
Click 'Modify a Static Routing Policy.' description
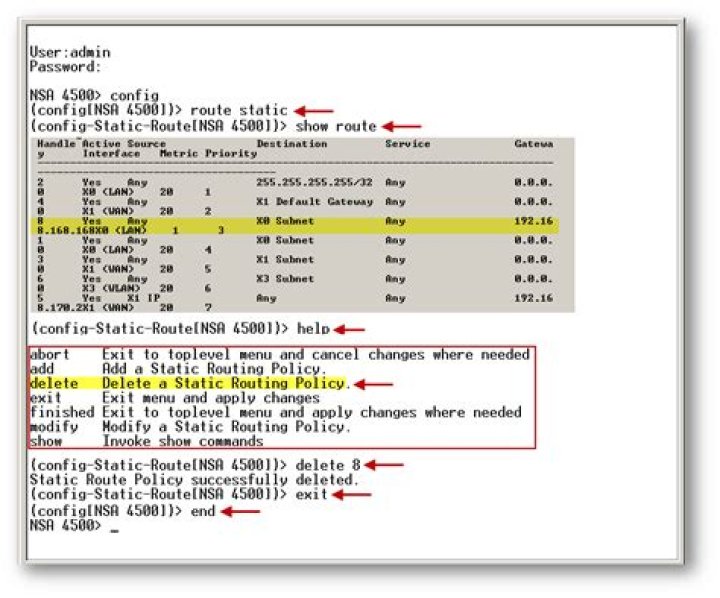pyautogui.click(x=226, y=427)
